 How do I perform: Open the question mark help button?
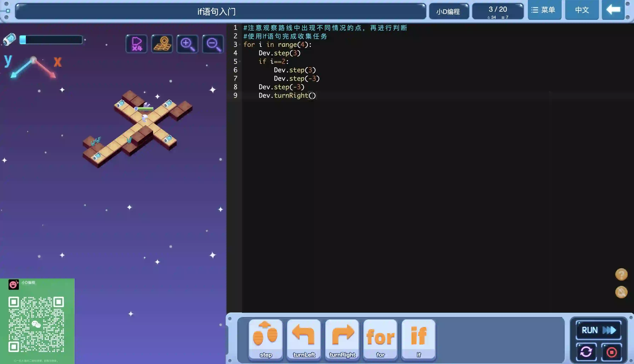(x=621, y=274)
